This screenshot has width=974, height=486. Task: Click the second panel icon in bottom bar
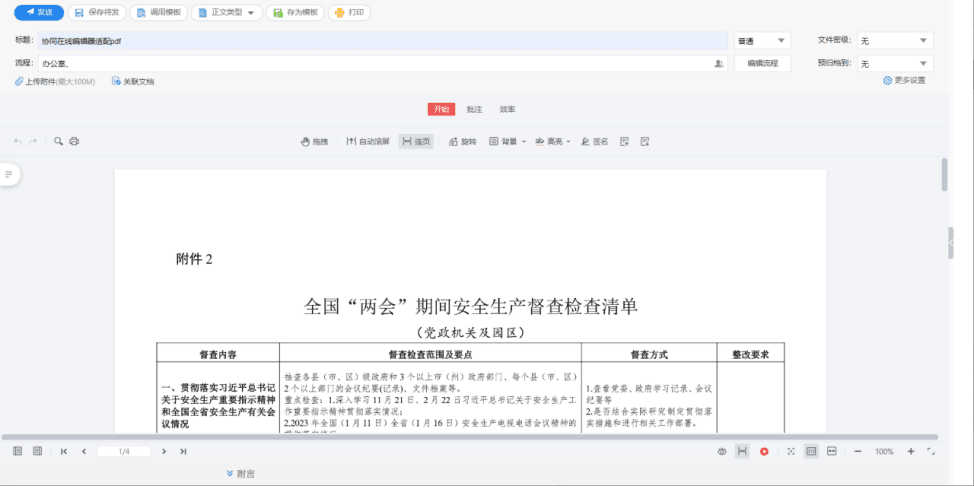[37, 451]
